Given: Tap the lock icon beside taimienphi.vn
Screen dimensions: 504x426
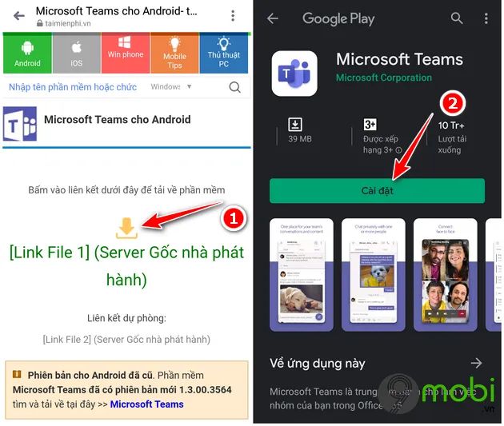Looking at the screenshot, I should click(x=39, y=23).
